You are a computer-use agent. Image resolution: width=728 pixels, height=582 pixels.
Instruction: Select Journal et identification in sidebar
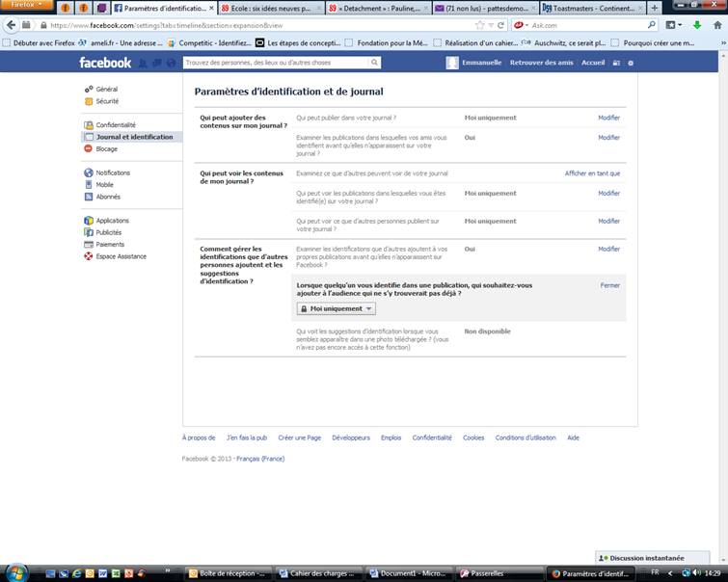point(132,137)
